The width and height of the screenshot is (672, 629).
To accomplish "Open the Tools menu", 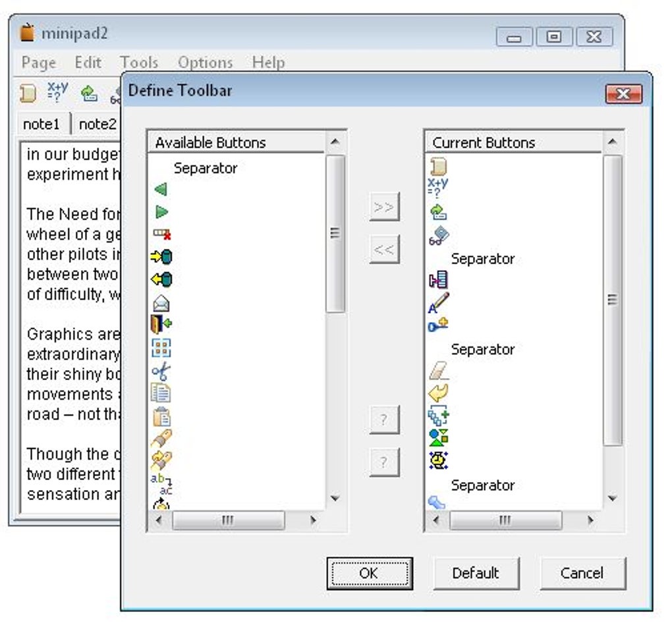I will click(x=139, y=63).
